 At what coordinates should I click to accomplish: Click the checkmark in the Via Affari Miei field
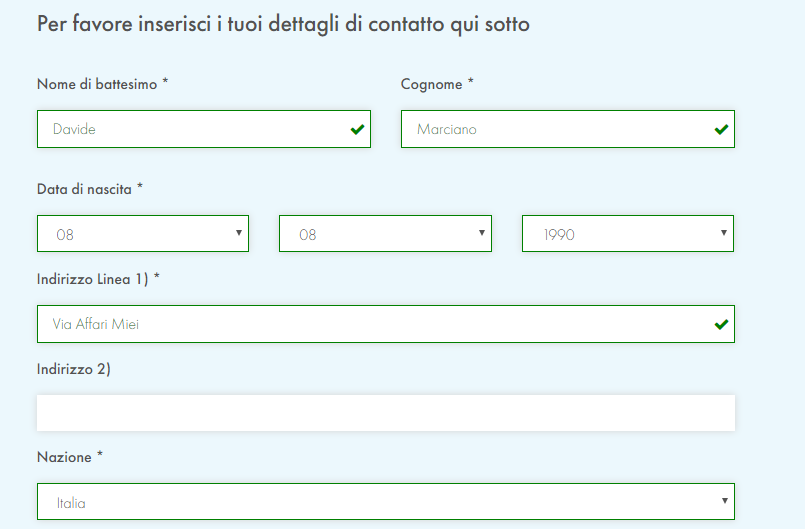pos(721,324)
